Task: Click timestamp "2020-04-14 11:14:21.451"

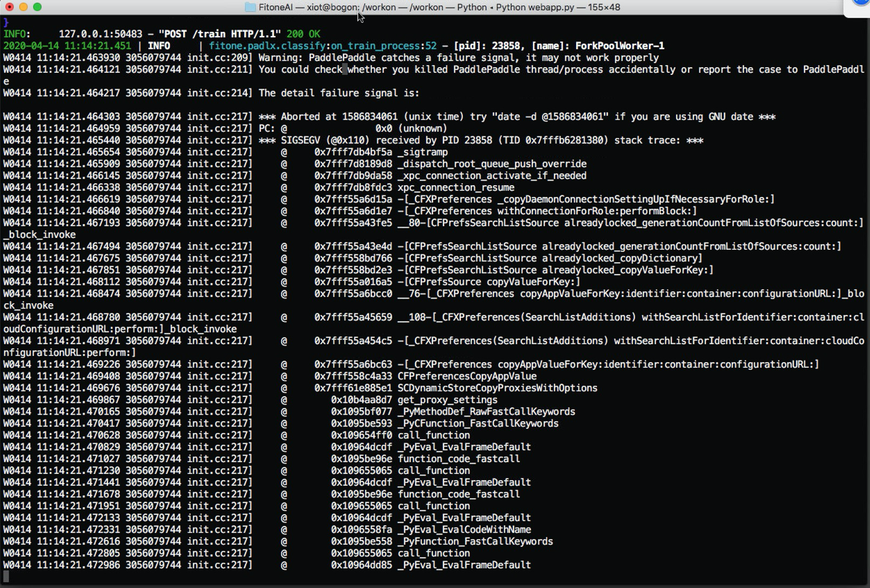Action: (67, 46)
